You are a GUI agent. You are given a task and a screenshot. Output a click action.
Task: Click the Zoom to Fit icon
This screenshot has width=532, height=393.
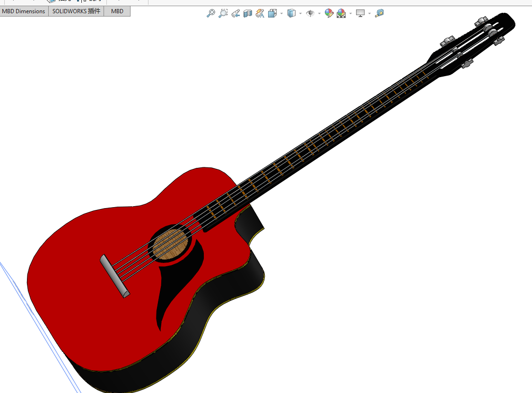pos(211,13)
